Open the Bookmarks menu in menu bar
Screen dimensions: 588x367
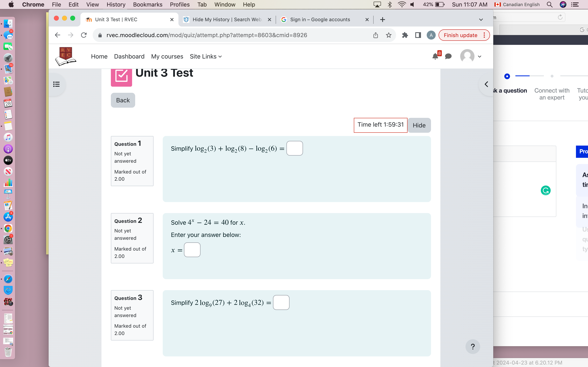coord(147,4)
